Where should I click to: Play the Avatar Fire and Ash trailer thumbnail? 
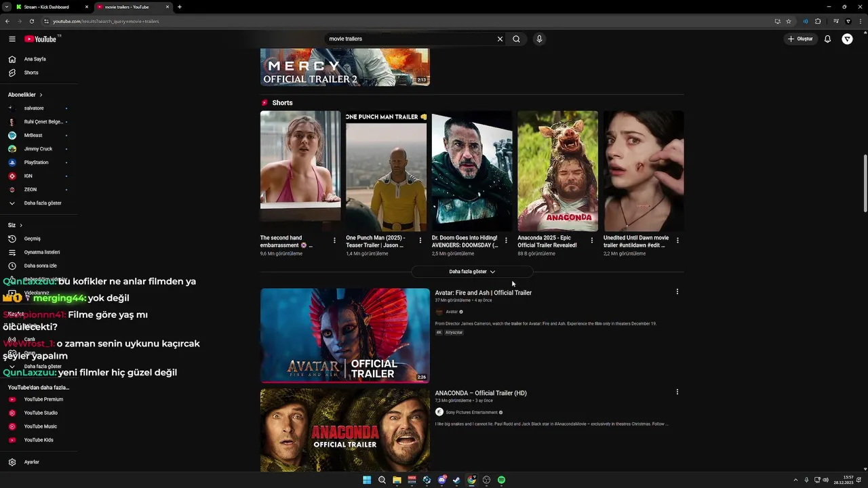344,335
